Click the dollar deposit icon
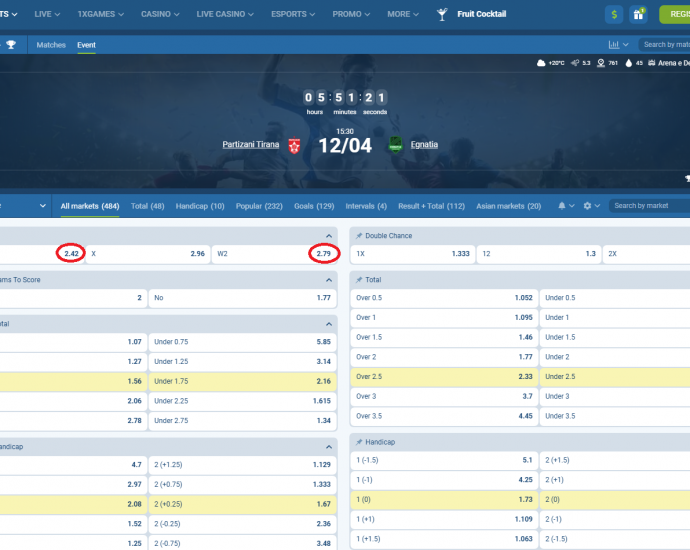Image resolution: width=690 pixels, height=550 pixels. tap(614, 15)
